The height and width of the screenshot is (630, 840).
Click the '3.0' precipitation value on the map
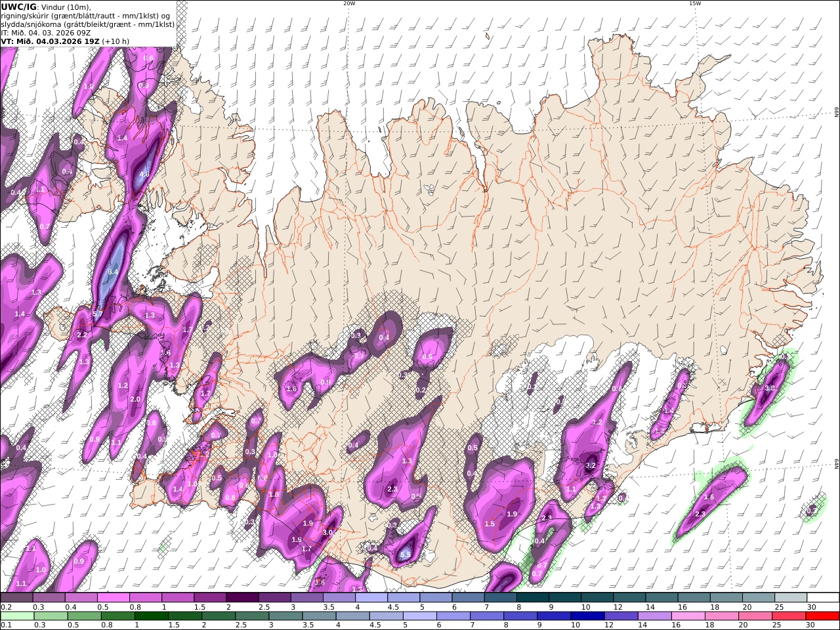point(328,532)
